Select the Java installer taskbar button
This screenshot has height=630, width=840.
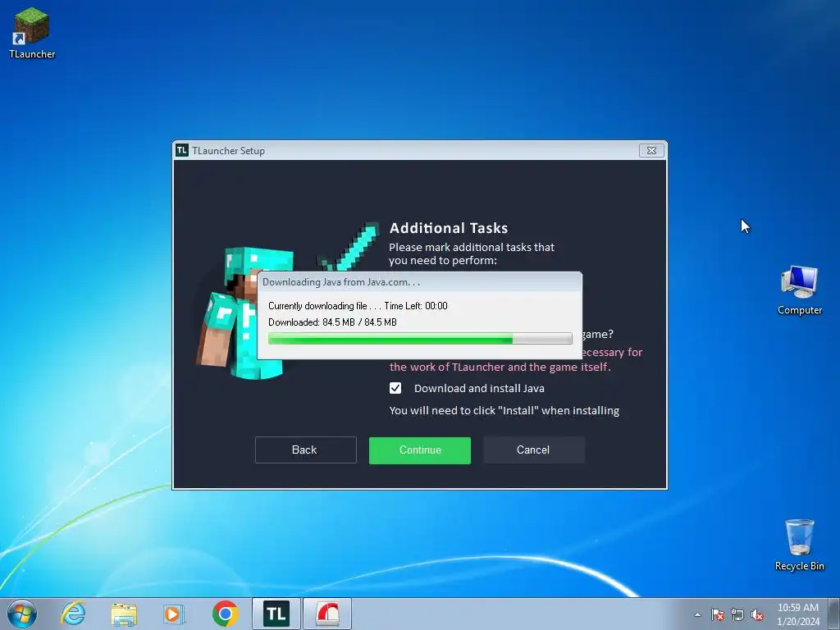click(x=327, y=614)
